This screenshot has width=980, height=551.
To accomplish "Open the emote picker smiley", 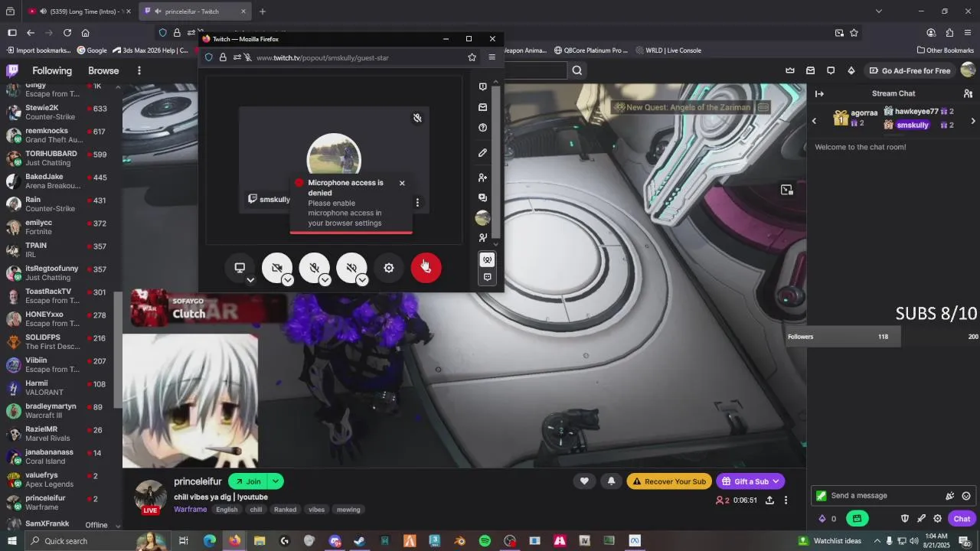I will coord(966,496).
